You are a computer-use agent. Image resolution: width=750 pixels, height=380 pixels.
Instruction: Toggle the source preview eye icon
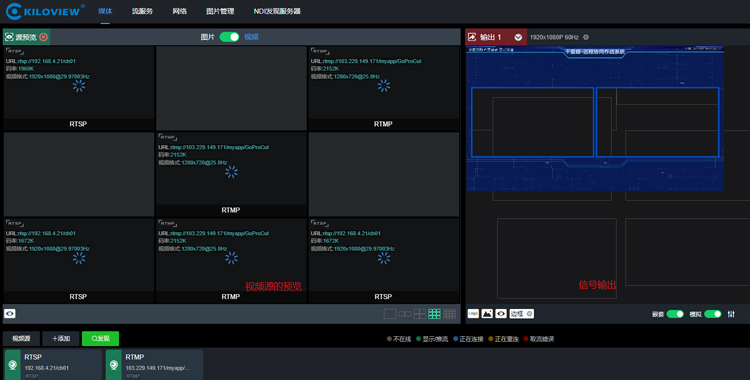click(10, 313)
